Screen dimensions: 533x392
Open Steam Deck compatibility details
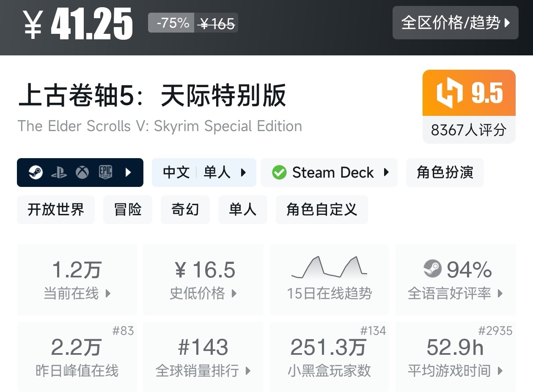329,173
